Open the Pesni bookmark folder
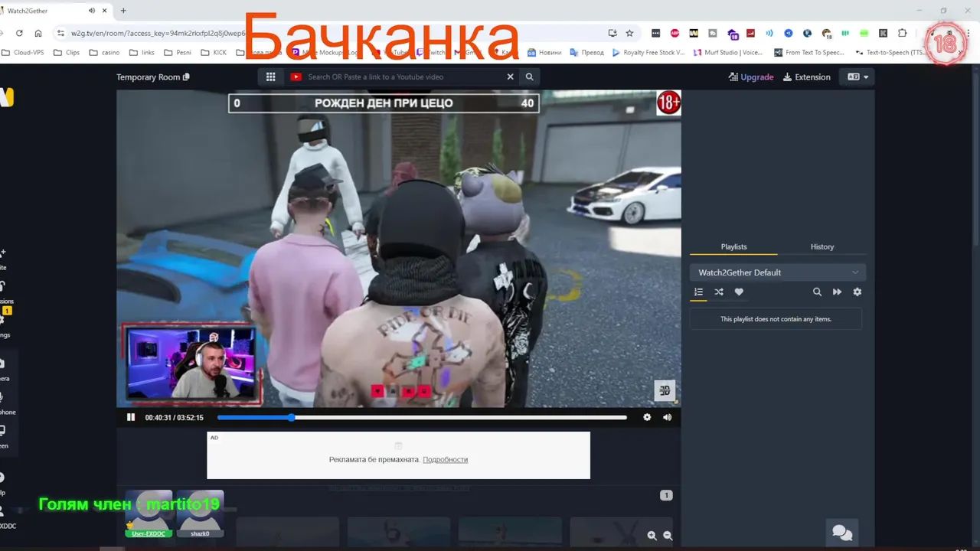This screenshot has height=551, width=980. pos(178,53)
